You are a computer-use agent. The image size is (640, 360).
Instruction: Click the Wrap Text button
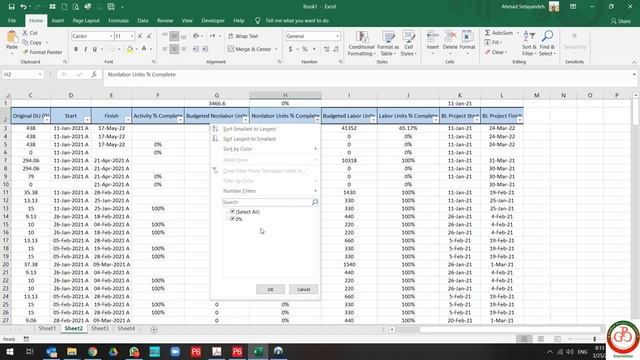coord(243,36)
